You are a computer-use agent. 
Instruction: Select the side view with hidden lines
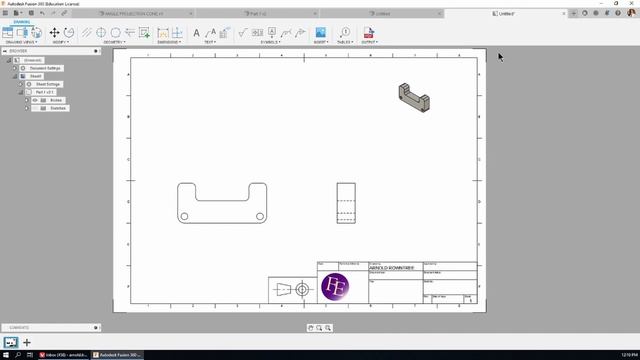pyautogui.click(x=346, y=203)
